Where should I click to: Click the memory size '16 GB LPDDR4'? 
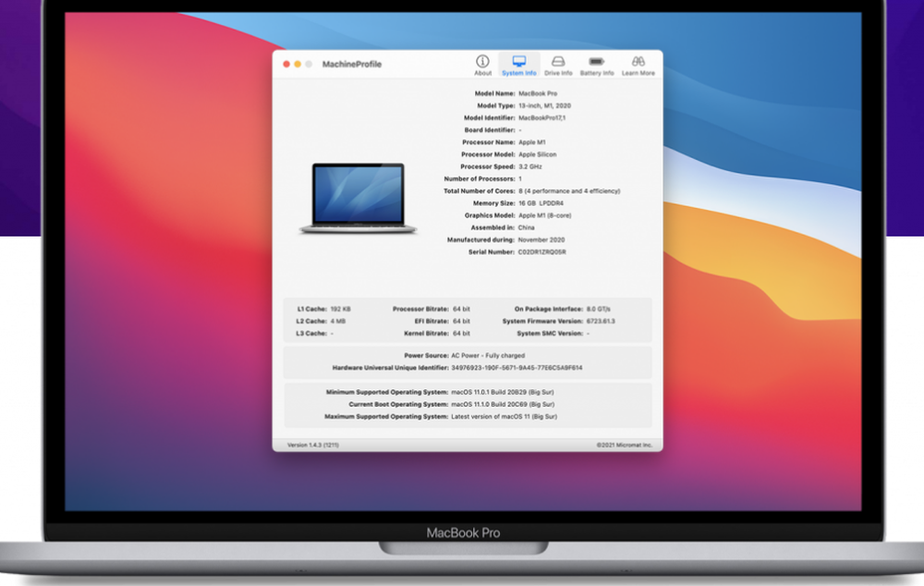click(x=541, y=203)
